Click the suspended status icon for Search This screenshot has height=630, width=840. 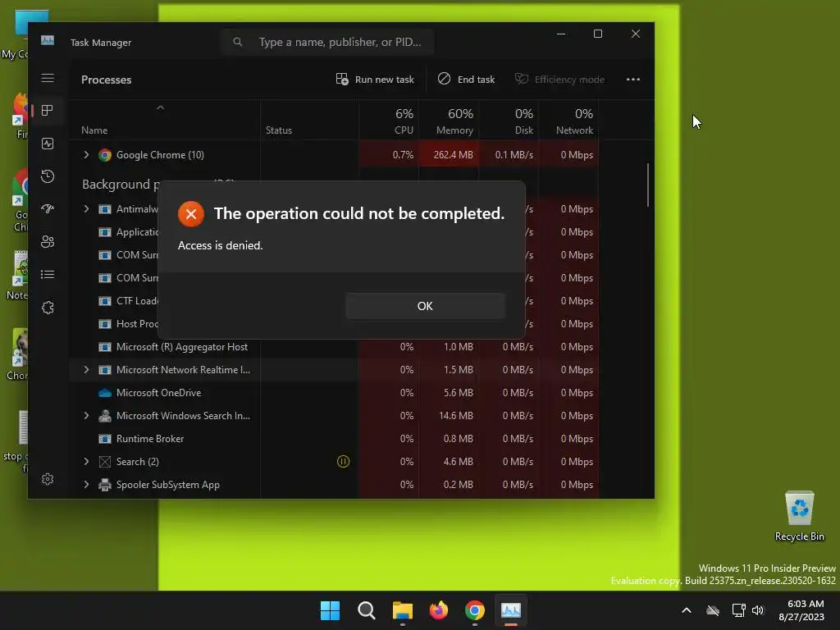click(x=344, y=461)
